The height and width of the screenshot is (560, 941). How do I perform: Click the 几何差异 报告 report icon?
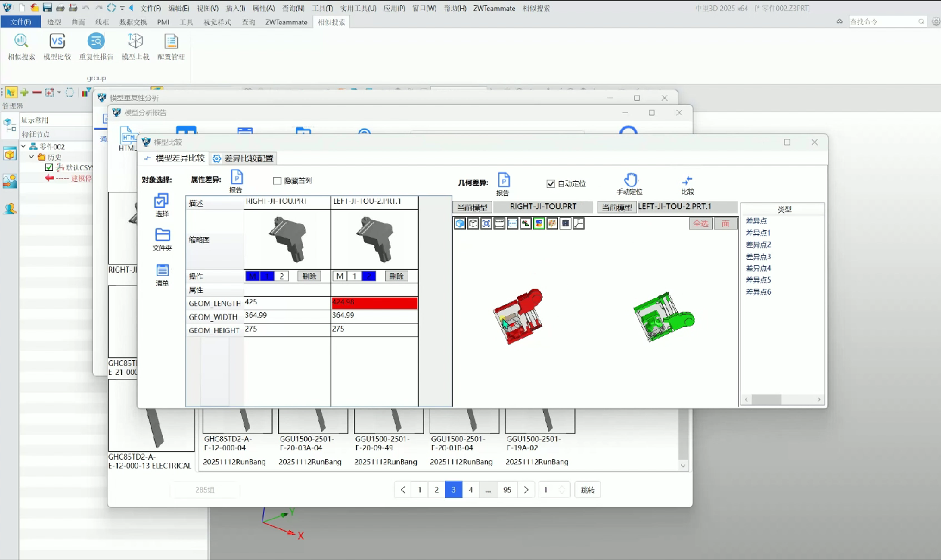coord(503,180)
